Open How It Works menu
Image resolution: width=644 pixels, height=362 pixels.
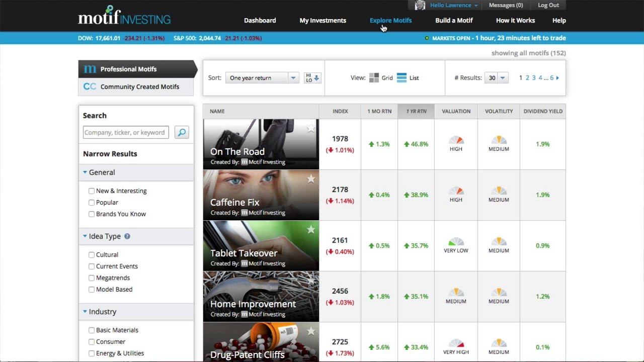click(516, 21)
